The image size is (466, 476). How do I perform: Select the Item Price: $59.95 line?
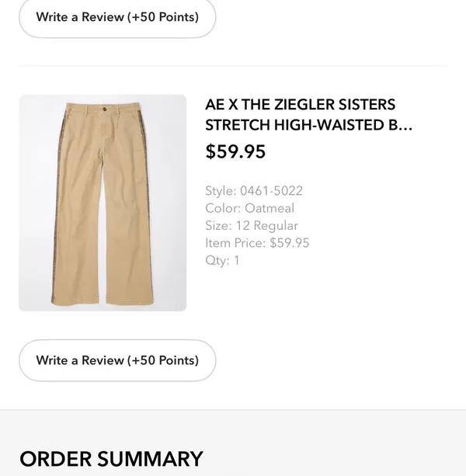(257, 243)
